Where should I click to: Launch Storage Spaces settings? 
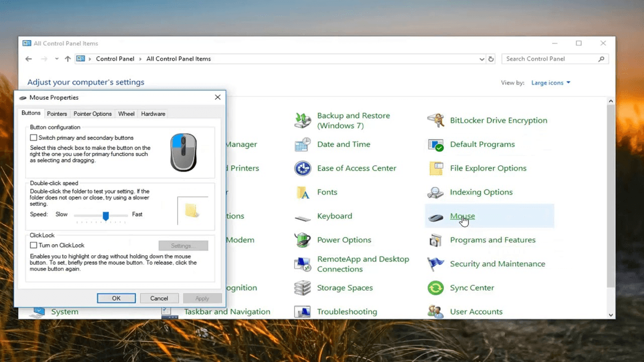345,287
